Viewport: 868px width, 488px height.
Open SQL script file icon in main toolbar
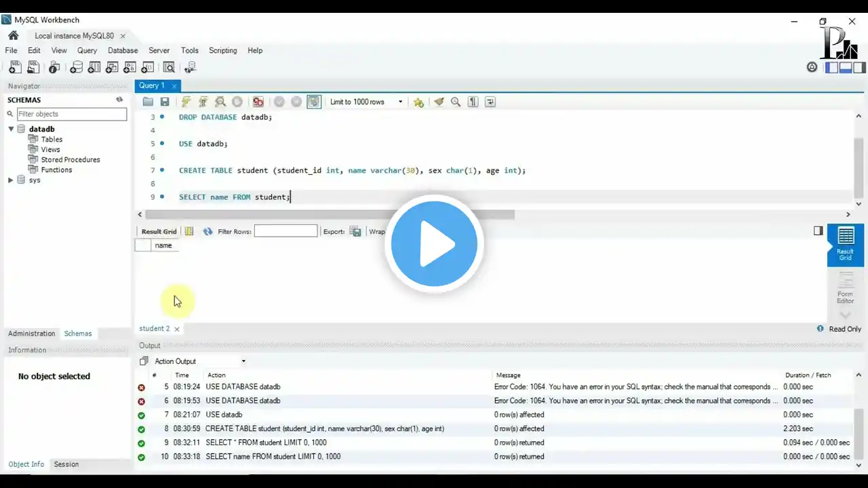[x=33, y=67]
